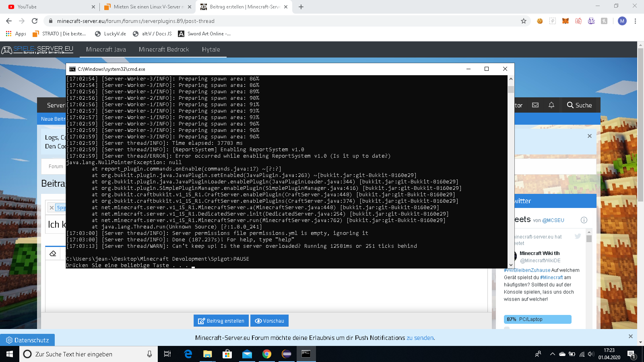The width and height of the screenshot is (644, 362).
Task: Open forum inbox envelope icon
Action: point(535,105)
